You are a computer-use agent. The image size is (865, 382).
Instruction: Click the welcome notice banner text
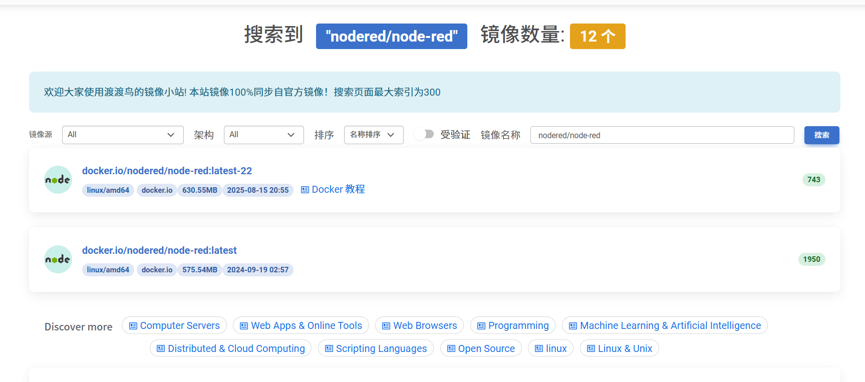click(x=242, y=92)
